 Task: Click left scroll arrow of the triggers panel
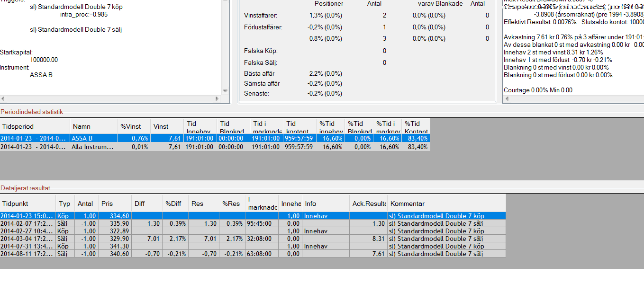pyautogui.click(x=4, y=99)
